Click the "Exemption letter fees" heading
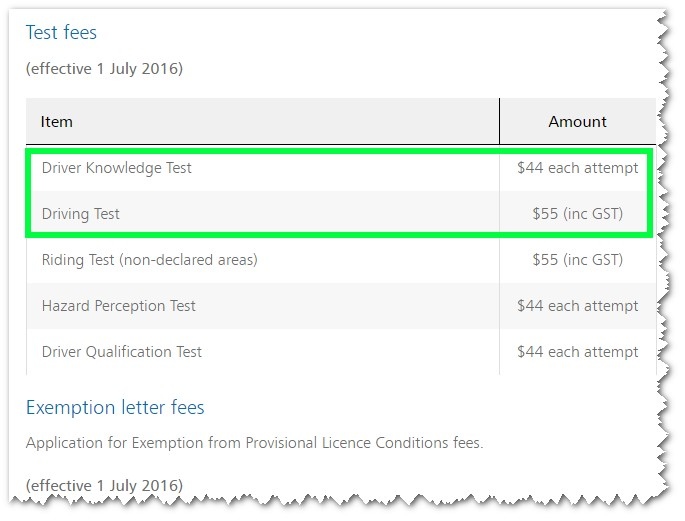Screen dimensions: 685x521 click(x=115, y=407)
